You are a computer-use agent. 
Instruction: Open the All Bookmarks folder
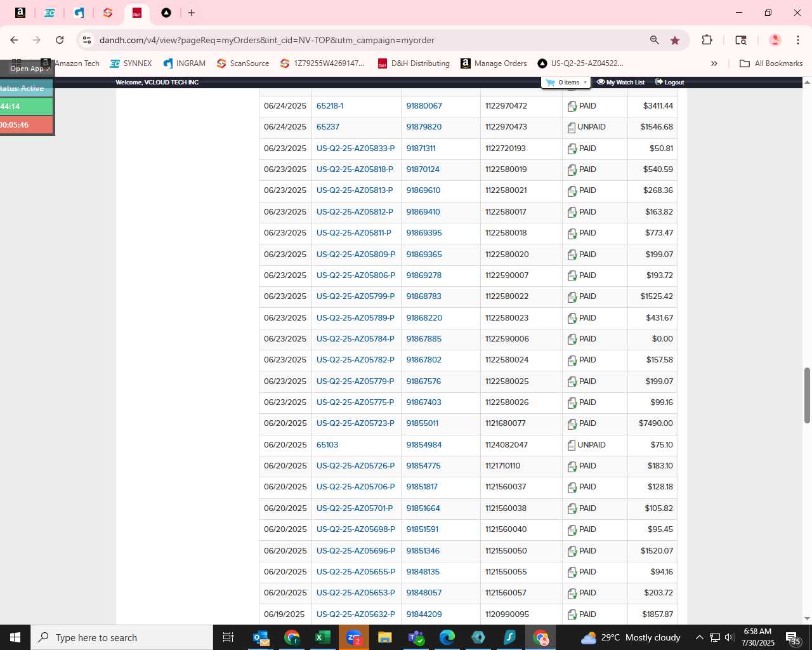(771, 63)
